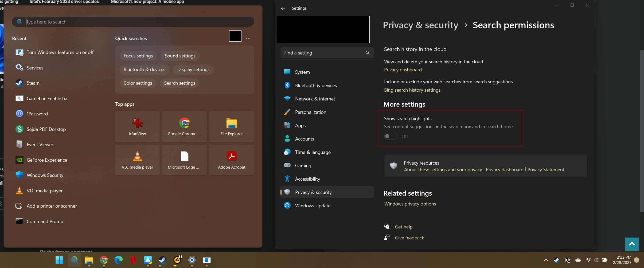Click the OneDrive cloud icon in system tray

[577, 260]
